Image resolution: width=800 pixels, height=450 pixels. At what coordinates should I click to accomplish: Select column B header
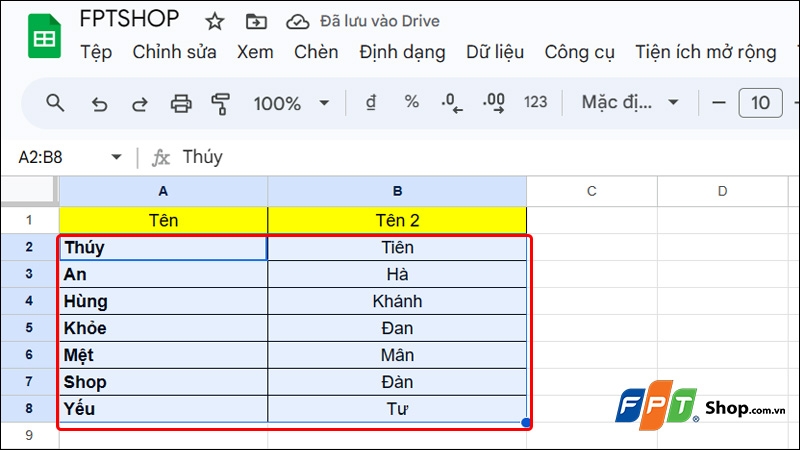(x=397, y=191)
